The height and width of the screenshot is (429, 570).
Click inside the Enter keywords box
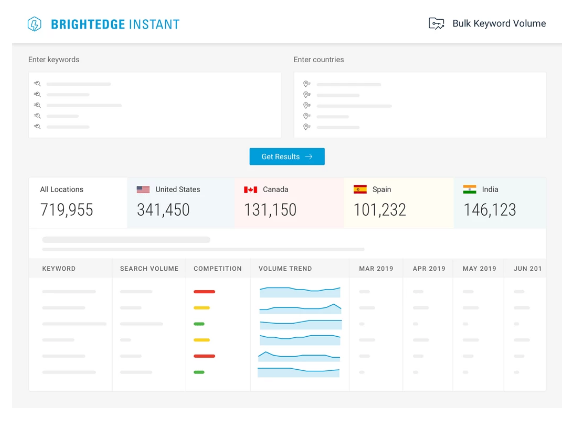coord(155,105)
